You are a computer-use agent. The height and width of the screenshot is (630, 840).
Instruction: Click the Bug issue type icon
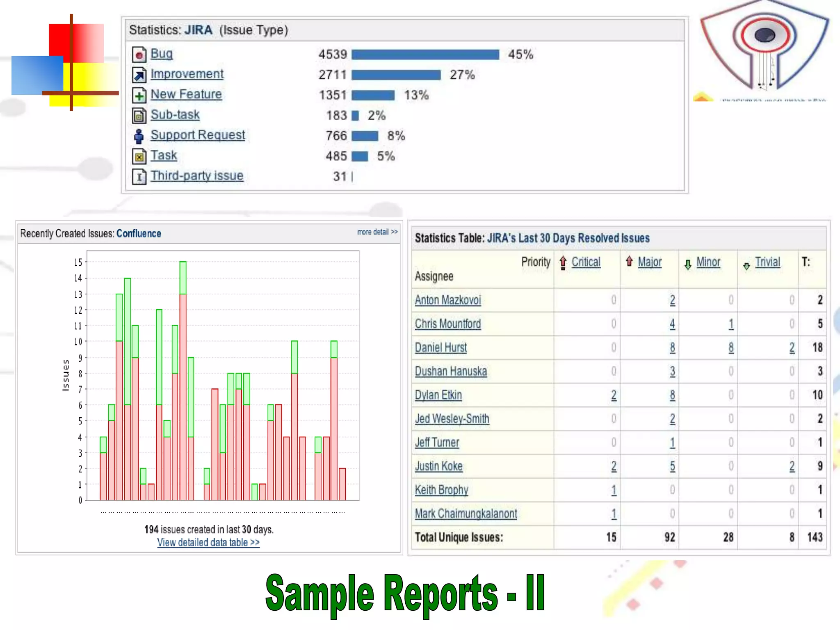coord(139,55)
